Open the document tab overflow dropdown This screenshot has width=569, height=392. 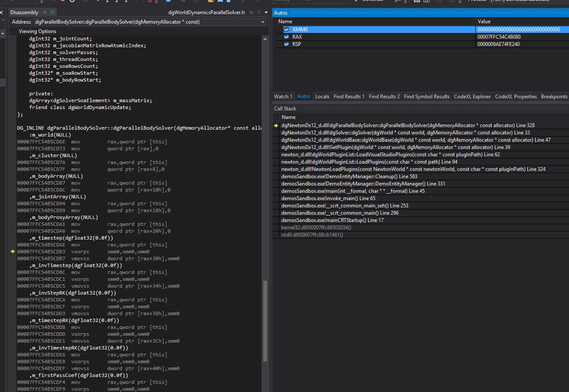[266, 12]
